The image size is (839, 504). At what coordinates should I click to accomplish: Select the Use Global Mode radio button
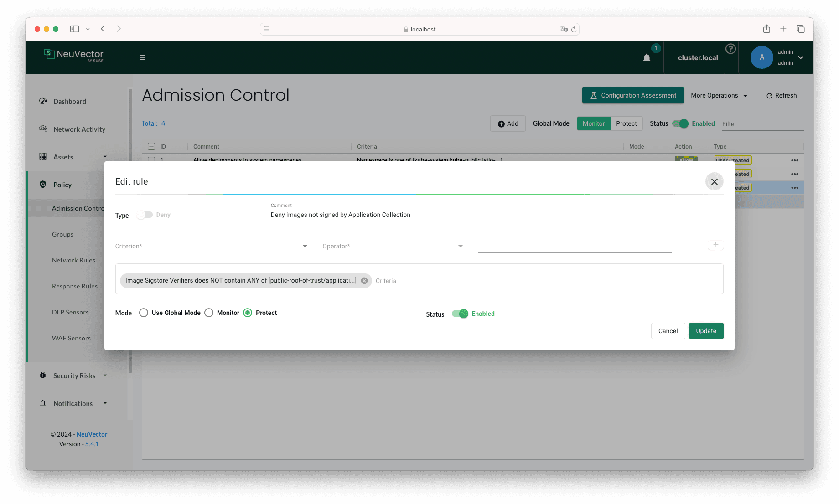[144, 313]
